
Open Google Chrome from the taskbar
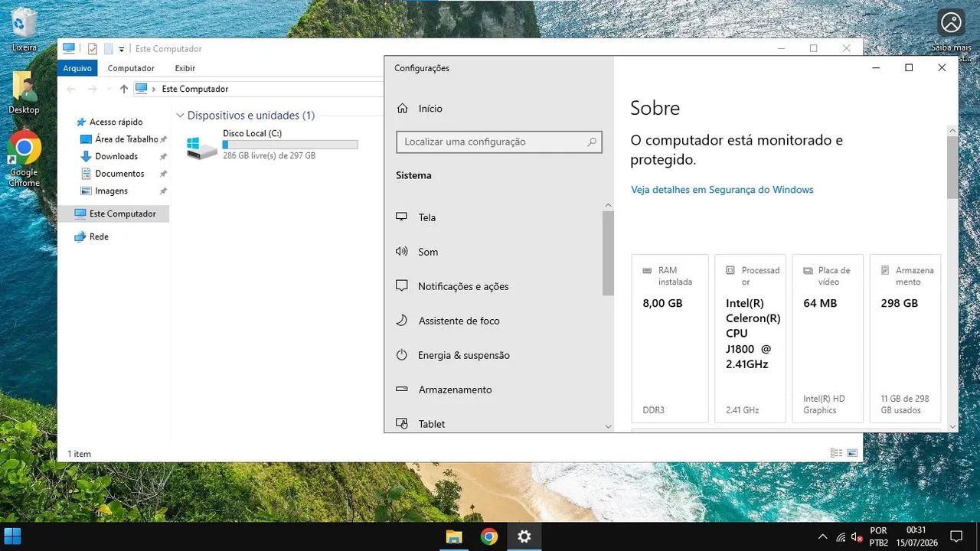point(489,536)
